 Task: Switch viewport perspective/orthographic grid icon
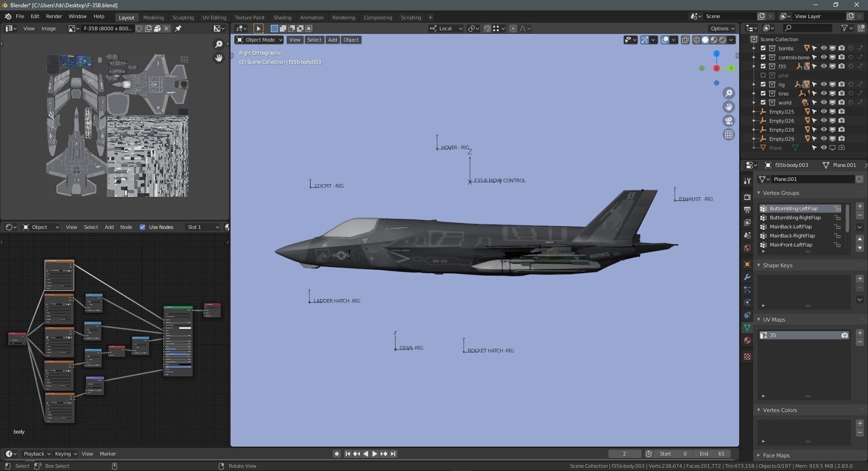[x=729, y=134]
